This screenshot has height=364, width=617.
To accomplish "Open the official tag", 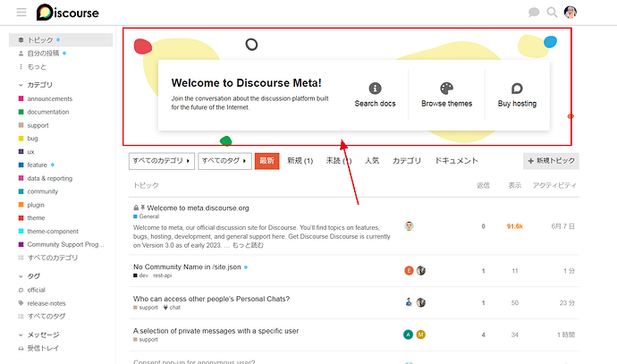I will click(36, 290).
